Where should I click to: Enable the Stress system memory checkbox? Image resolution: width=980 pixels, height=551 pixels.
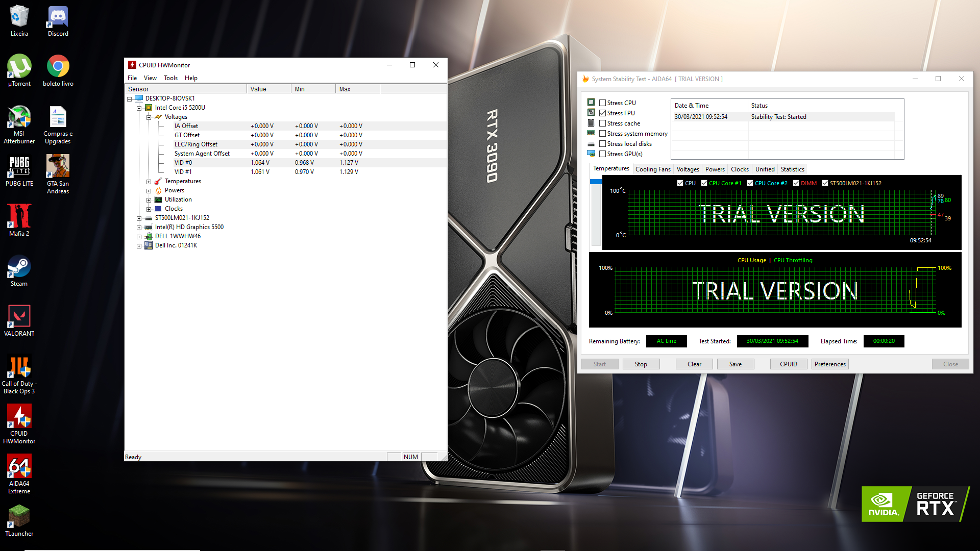[602, 133]
